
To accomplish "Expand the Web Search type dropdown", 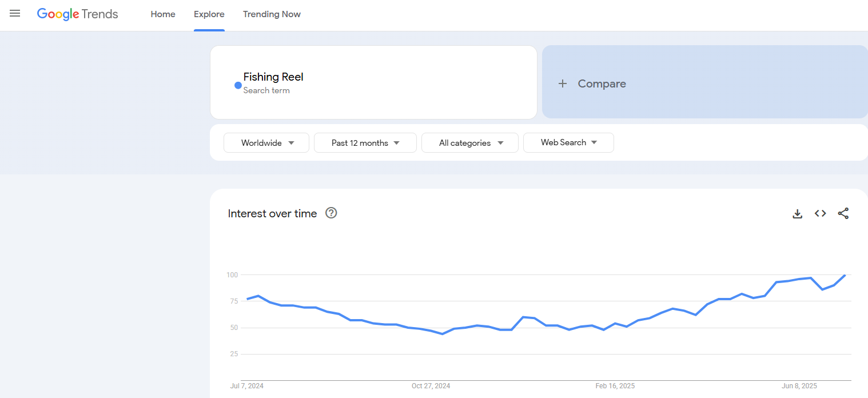I will 568,143.
